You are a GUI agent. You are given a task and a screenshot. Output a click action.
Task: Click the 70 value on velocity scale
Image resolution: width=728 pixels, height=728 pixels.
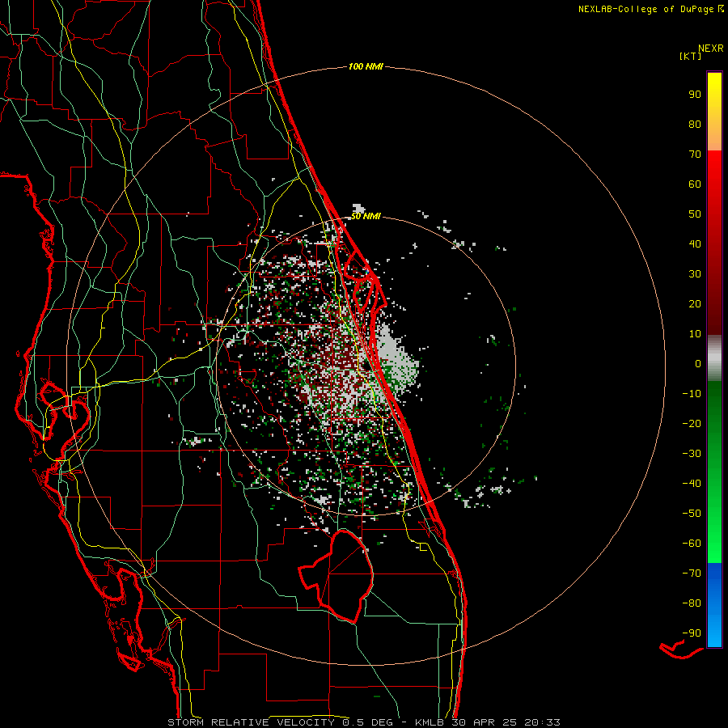[x=695, y=154]
